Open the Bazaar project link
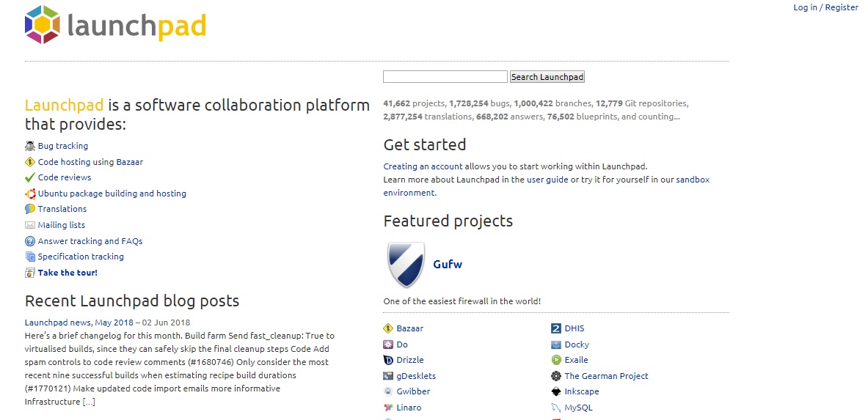This screenshot has width=868, height=420. [409, 328]
